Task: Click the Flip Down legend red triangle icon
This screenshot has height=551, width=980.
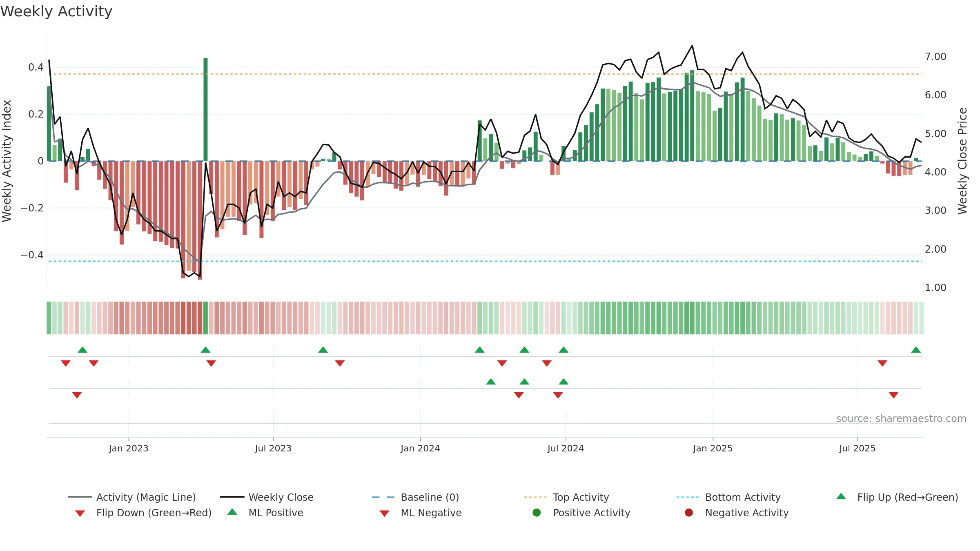Action: [80, 513]
